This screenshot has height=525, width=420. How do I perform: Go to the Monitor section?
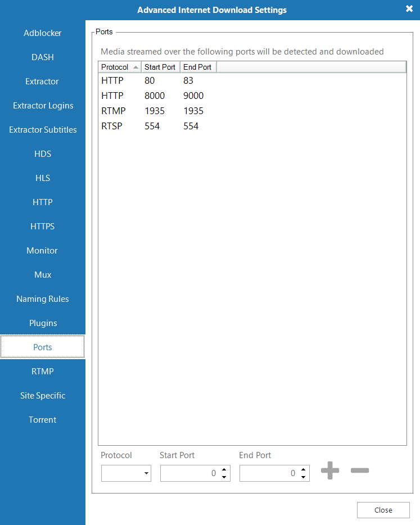point(43,251)
